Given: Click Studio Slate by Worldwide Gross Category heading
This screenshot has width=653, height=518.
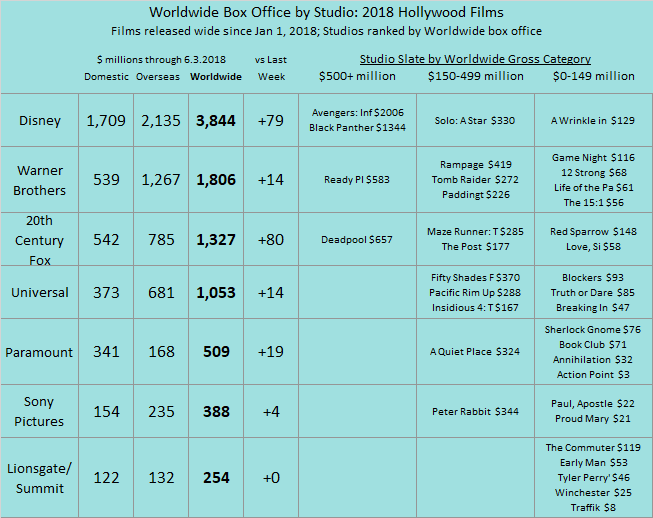Looking at the screenshot, I should pos(475,59).
